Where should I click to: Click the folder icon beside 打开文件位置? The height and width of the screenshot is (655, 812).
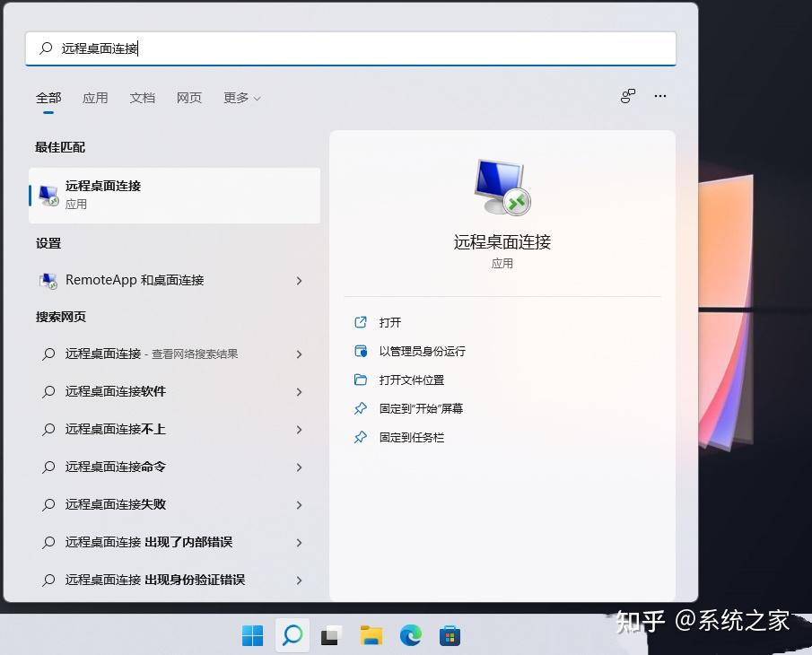(x=361, y=380)
